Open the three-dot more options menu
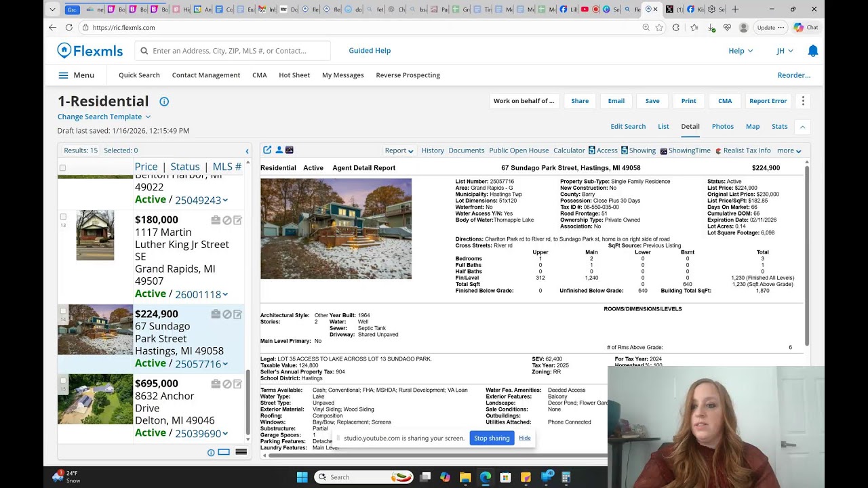Viewport: 868px width, 488px height. 803,101
